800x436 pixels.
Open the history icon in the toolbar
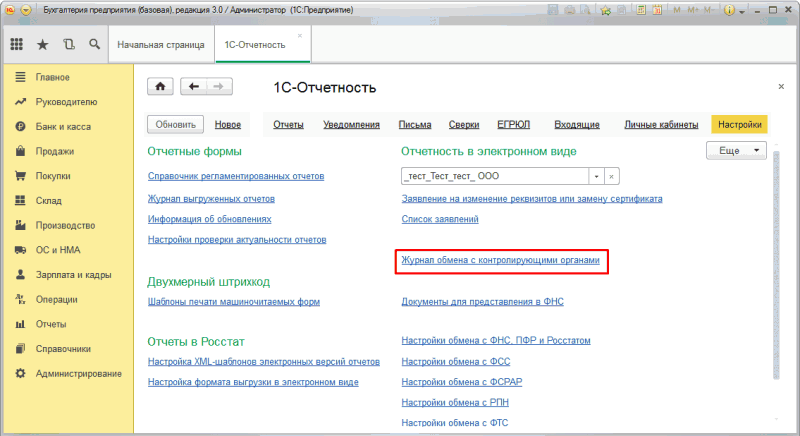tap(69, 45)
